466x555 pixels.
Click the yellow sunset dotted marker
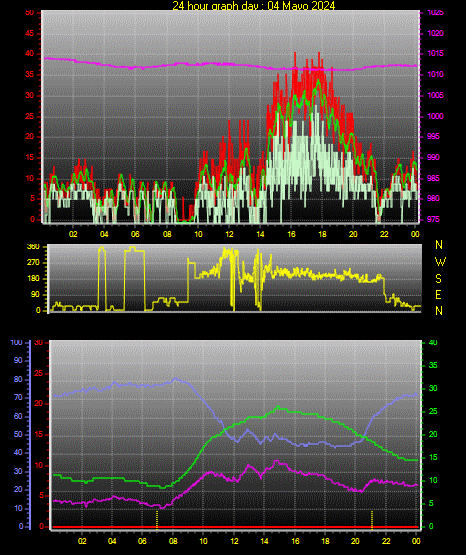click(x=372, y=520)
